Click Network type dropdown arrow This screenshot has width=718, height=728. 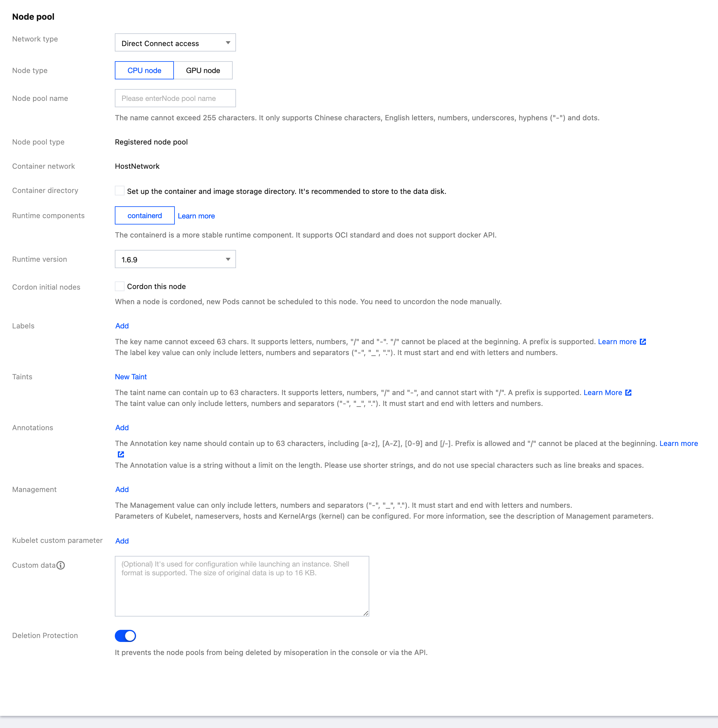click(228, 43)
